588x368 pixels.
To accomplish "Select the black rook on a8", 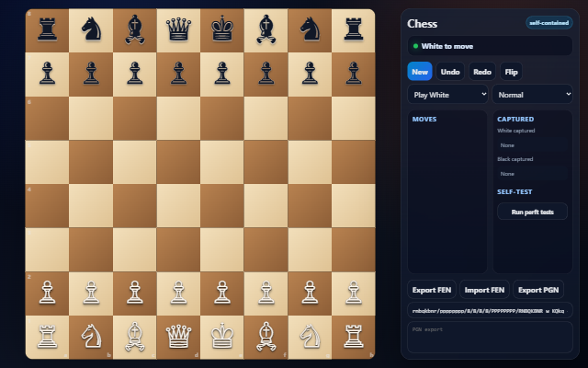I will 47,30.
